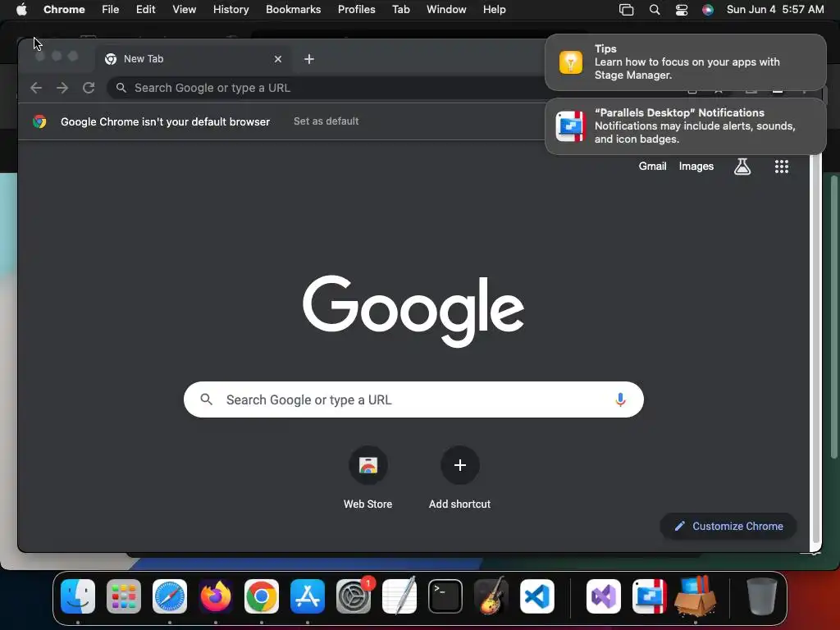Open the View menu
The height and width of the screenshot is (630, 840).
click(185, 10)
